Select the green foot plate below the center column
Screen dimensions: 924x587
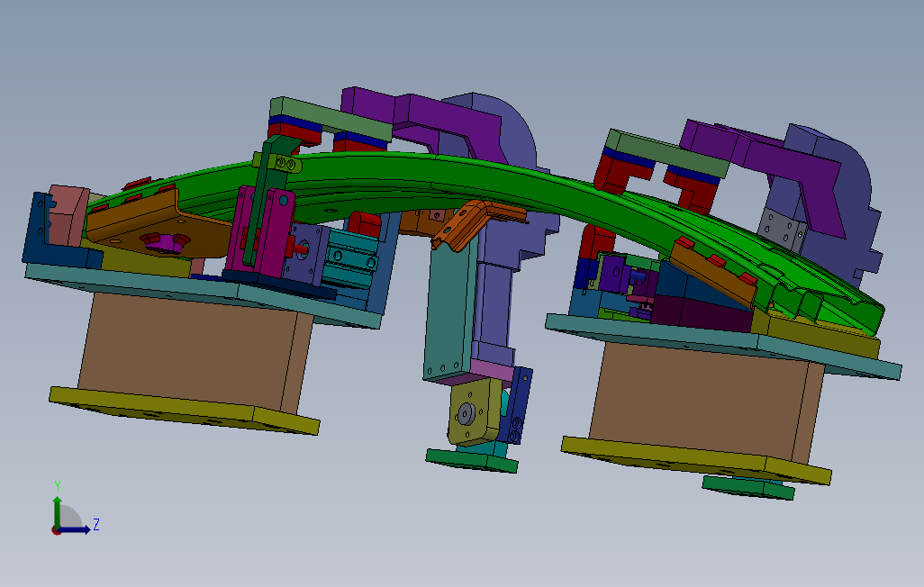point(471,460)
